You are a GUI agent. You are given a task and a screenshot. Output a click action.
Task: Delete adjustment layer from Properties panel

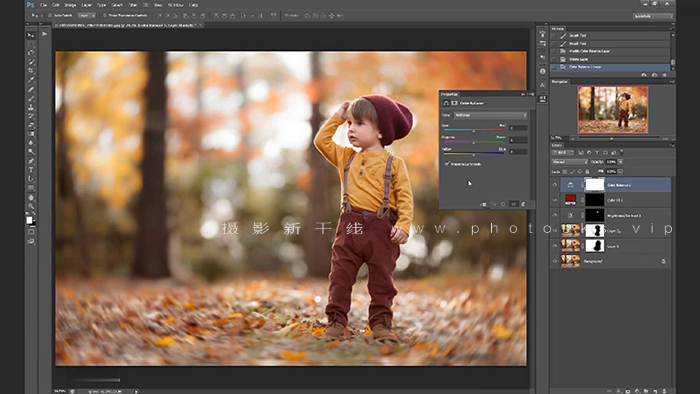pyautogui.click(x=523, y=204)
